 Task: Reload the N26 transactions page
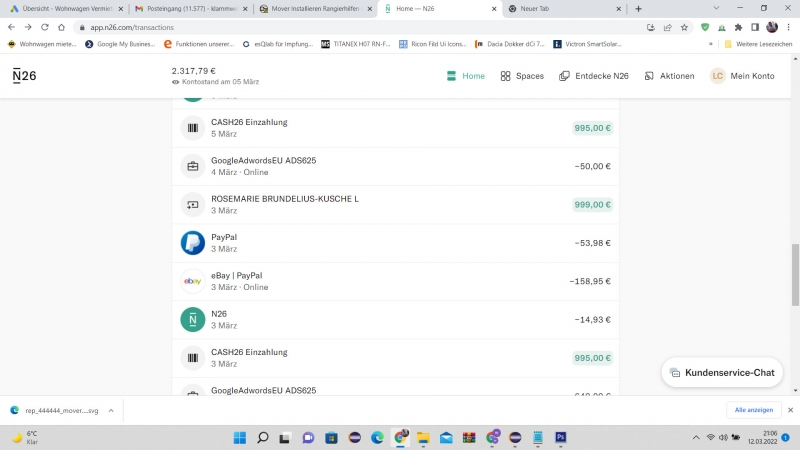click(44, 27)
